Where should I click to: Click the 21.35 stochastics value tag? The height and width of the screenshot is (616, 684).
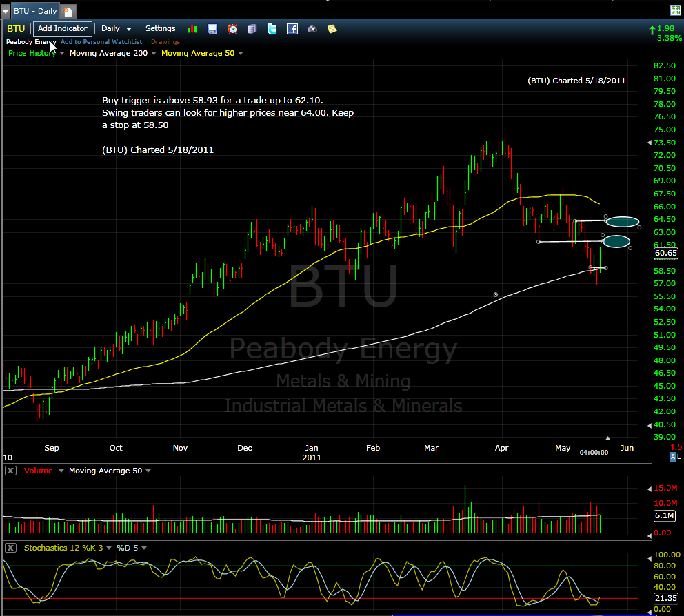[x=666, y=599]
